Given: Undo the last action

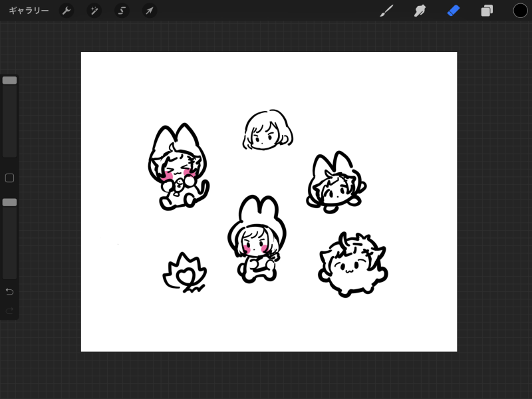Looking at the screenshot, I should pyautogui.click(x=9, y=291).
